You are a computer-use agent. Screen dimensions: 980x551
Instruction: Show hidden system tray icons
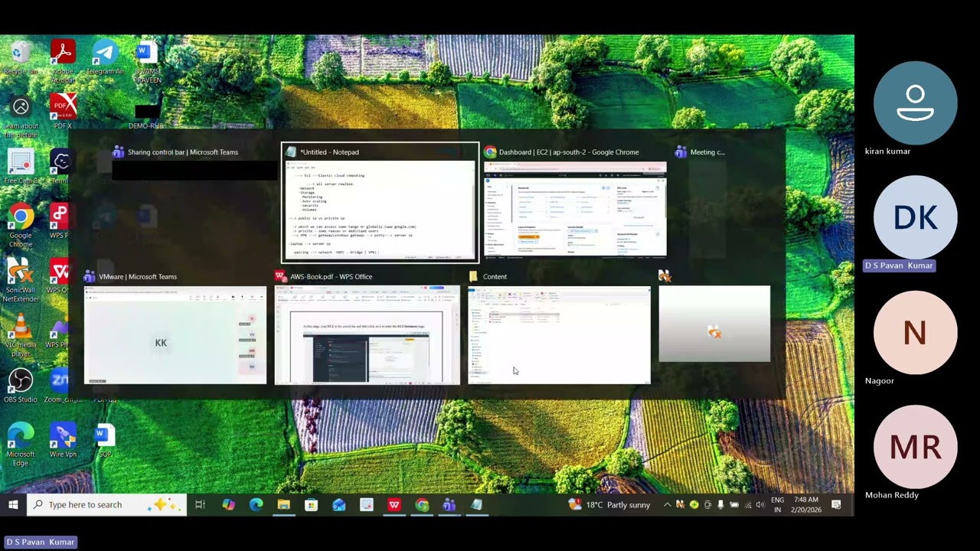(667, 504)
